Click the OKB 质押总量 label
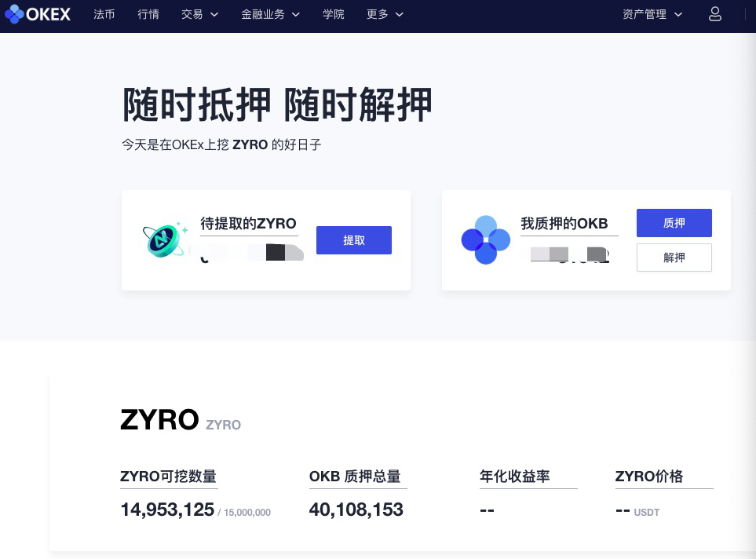 click(x=355, y=477)
